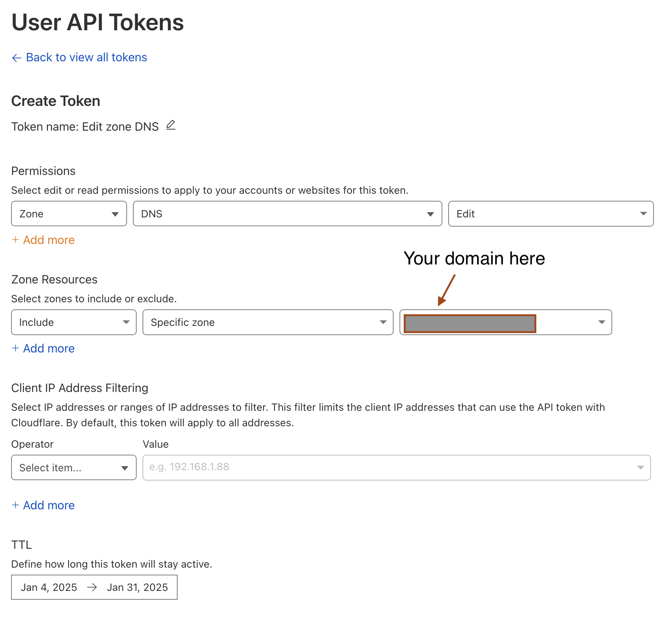Click Add more under Client IP Filtering
The width and height of the screenshot is (672, 623).
(49, 505)
